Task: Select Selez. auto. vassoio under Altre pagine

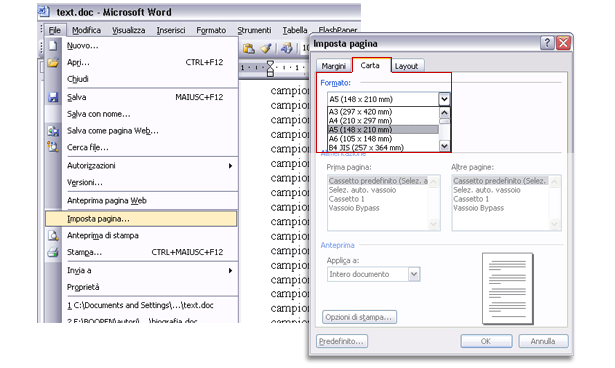Action: click(501, 190)
